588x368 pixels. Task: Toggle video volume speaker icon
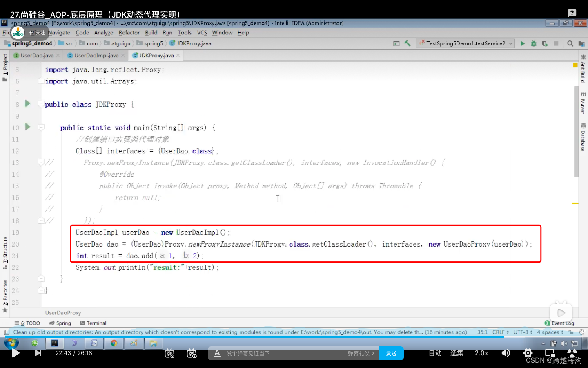click(x=506, y=353)
